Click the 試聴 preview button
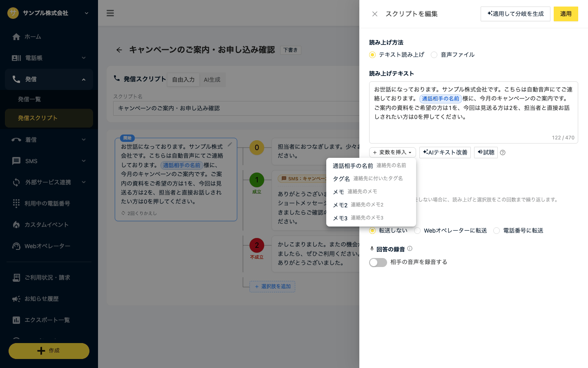Image resolution: width=588 pixels, height=368 pixels. pos(486,153)
